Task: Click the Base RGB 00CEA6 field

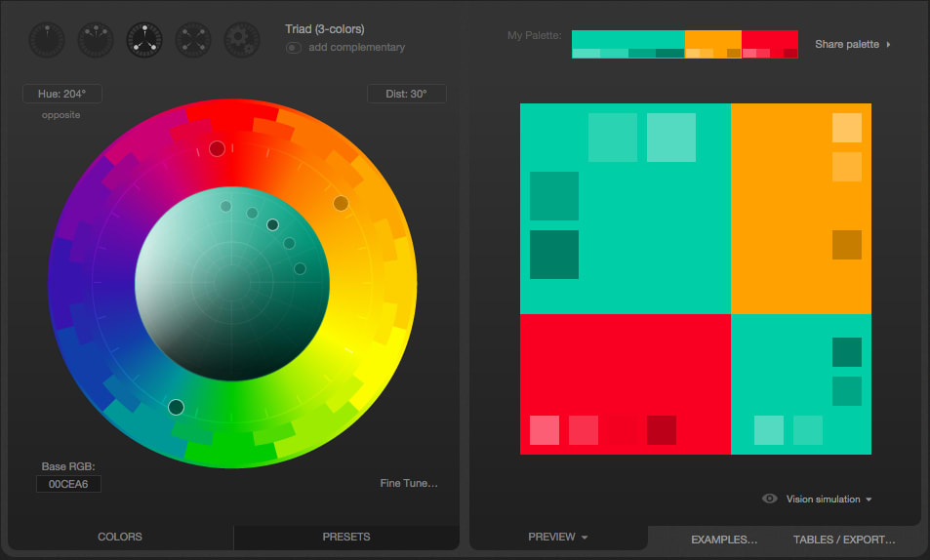Action: point(69,484)
